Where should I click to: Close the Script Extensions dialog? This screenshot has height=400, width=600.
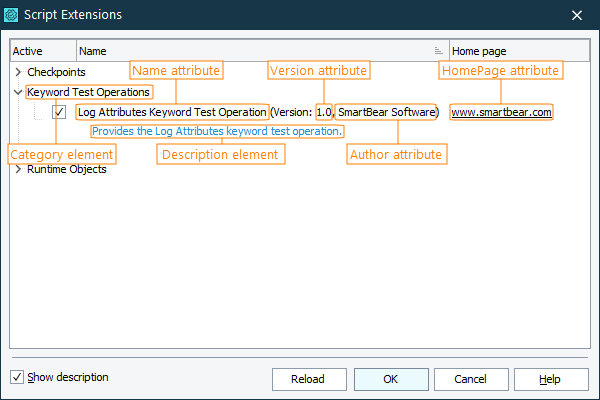577,15
